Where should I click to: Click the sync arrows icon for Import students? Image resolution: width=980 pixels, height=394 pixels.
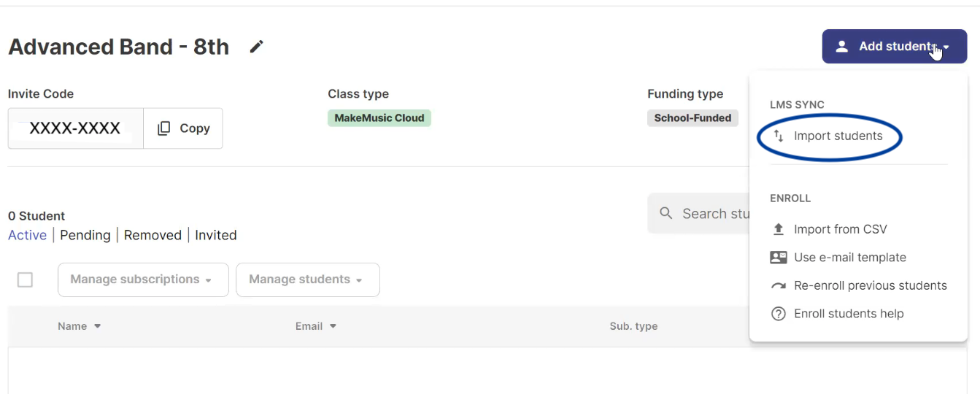[x=779, y=136]
